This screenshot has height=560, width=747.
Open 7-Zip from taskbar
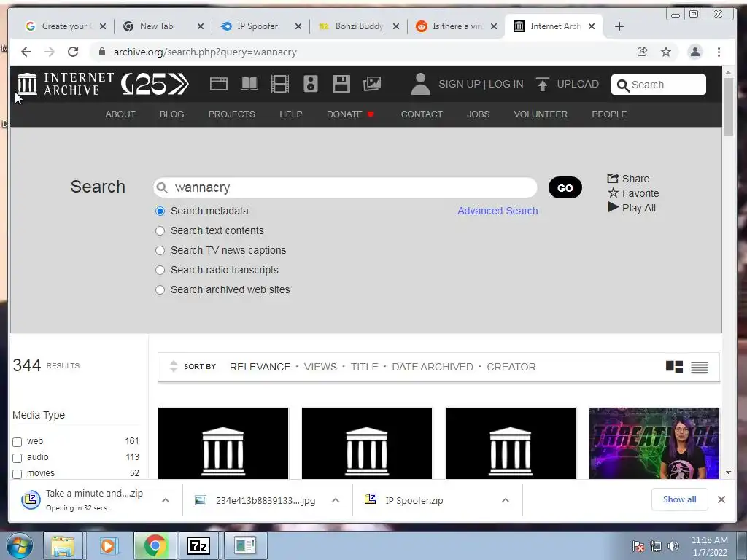coord(198,545)
